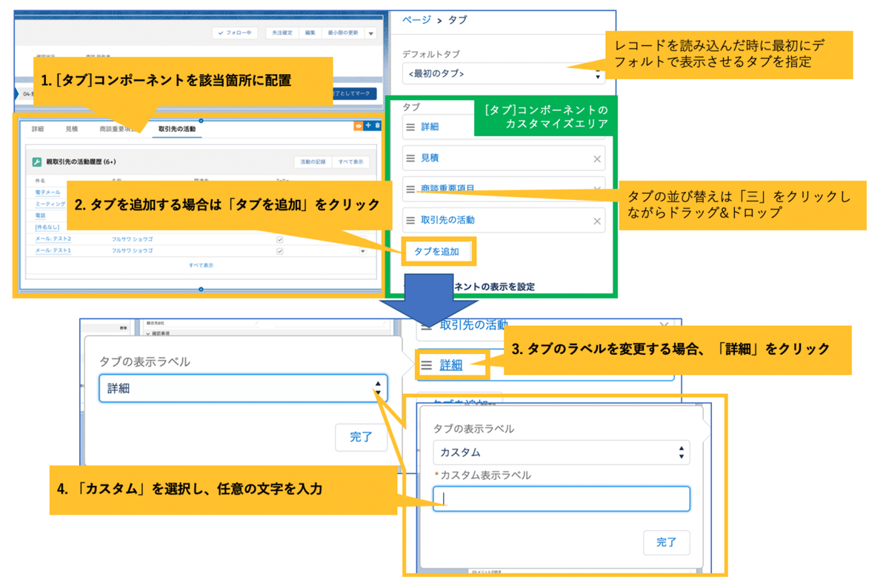The width and height of the screenshot is (889, 588).
Task: Open the row action arrow for メール: テスト1
Action: point(362,251)
